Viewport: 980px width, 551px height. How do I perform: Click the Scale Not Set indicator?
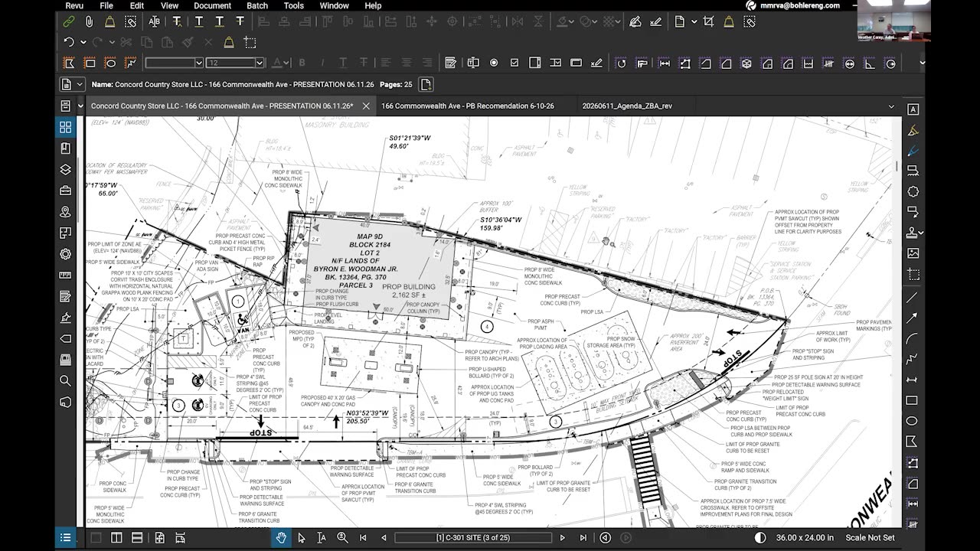point(870,538)
